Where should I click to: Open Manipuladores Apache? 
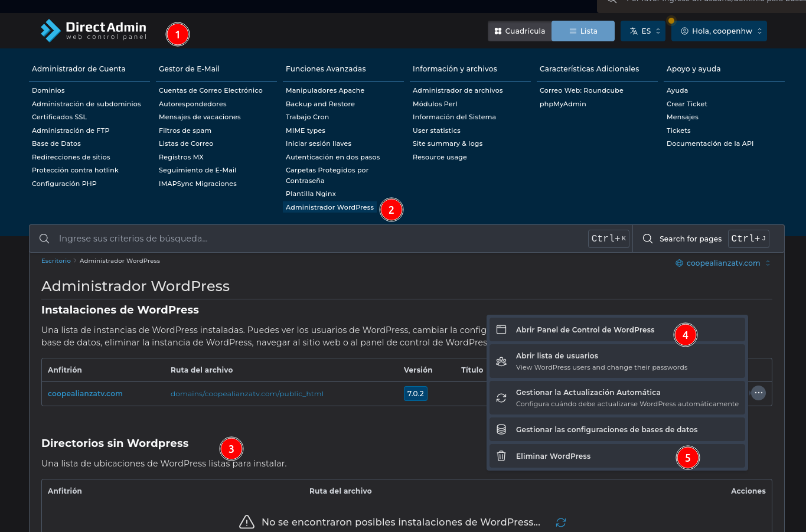coord(325,90)
